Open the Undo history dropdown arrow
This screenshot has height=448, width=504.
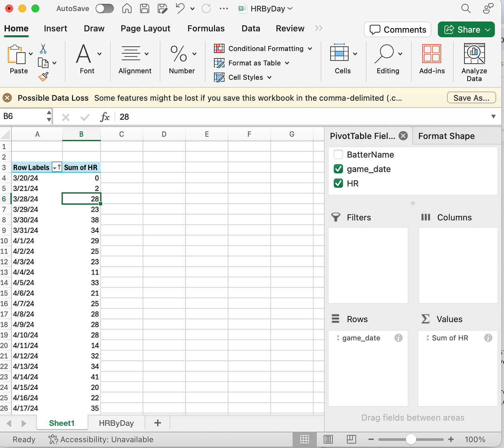tap(192, 9)
